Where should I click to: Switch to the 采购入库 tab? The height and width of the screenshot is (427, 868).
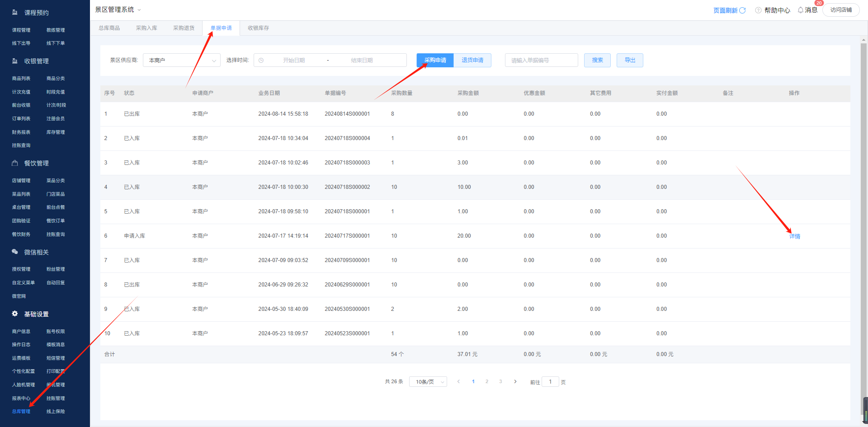pyautogui.click(x=146, y=28)
